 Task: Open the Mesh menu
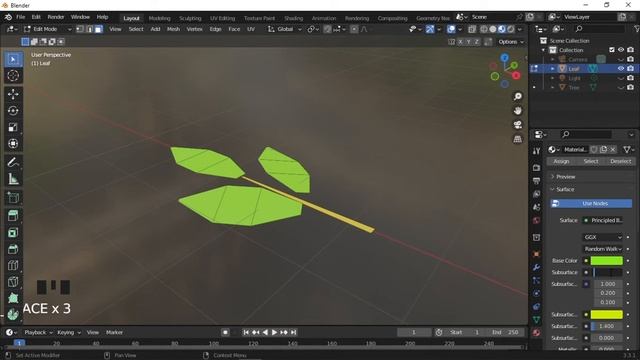tap(173, 29)
